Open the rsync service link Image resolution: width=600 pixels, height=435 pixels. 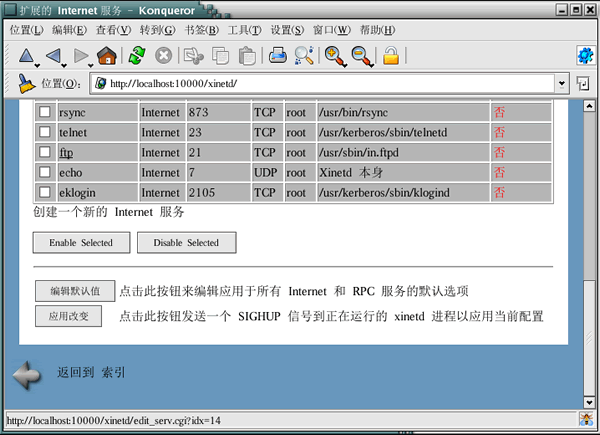pos(72,112)
